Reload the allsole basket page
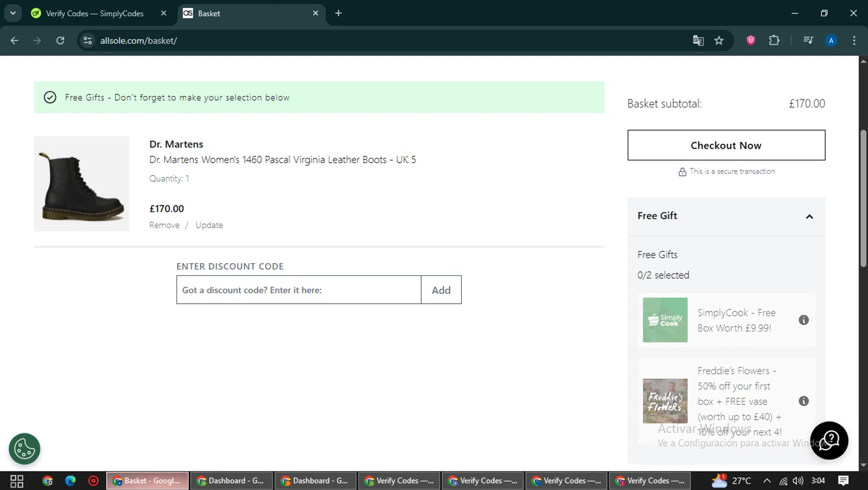The width and height of the screenshot is (868, 490). point(60,40)
